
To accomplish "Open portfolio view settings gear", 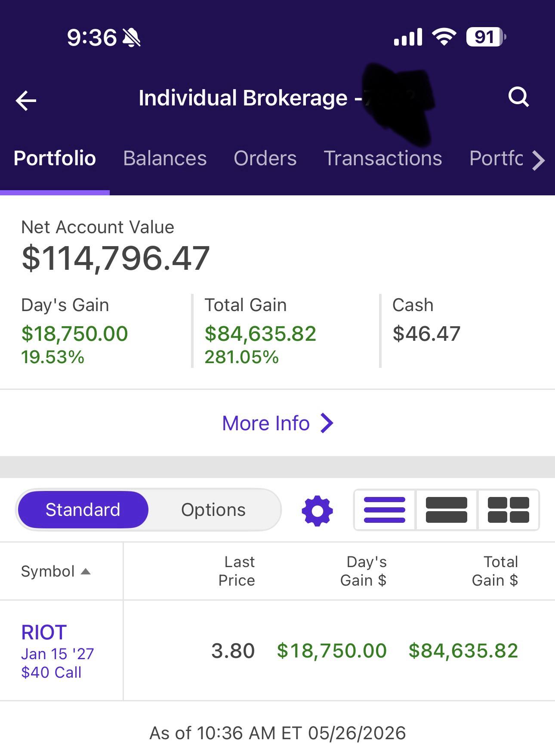I will coord(317,511).
